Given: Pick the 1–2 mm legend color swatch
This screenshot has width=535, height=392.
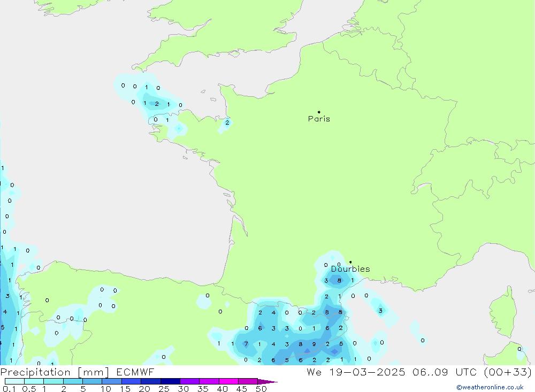Looking at the screenshot, I should coord(53,381).
